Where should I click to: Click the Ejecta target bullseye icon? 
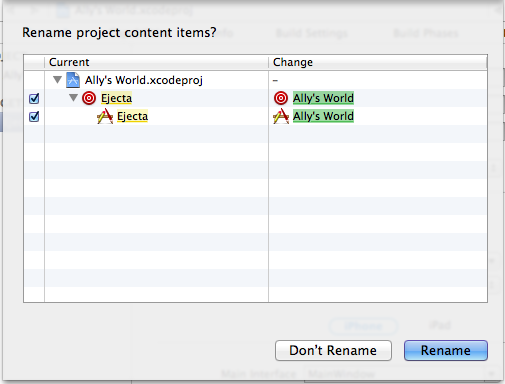[x=89, y=98]
